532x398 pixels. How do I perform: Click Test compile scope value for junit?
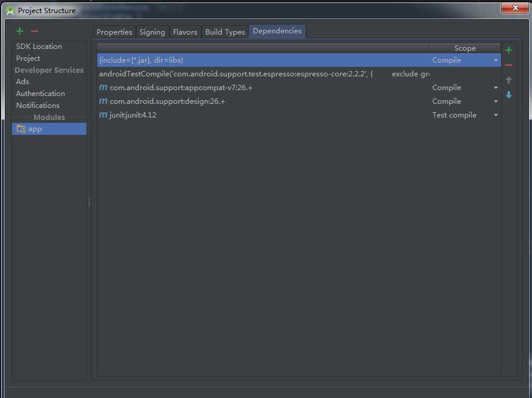click(x=454, y=115)
